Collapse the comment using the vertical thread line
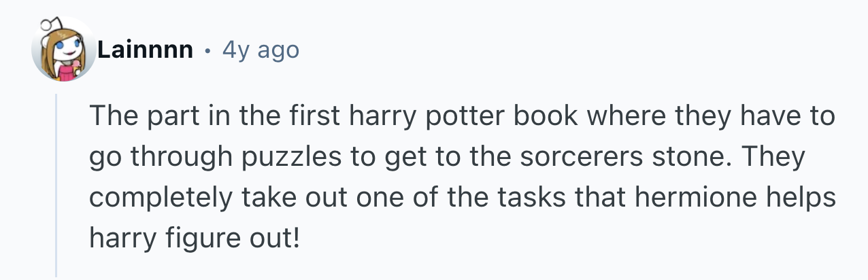The height and width of the screenshot is (280, 868). [x=56, y=185]
